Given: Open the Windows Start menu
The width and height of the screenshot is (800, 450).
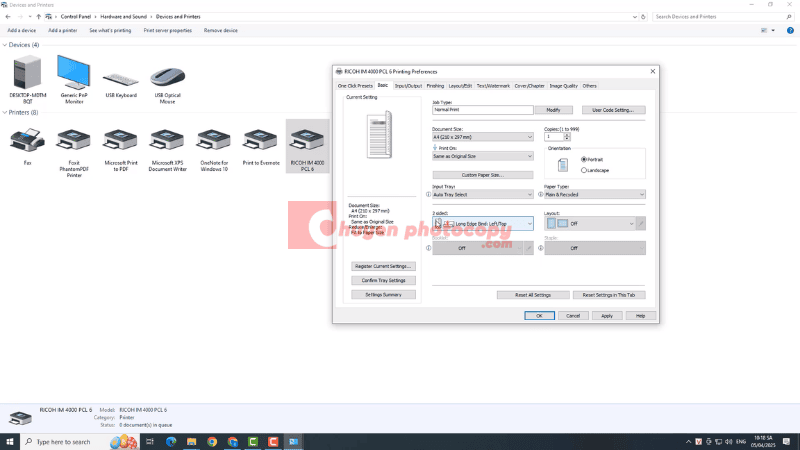Looking at the screenshot, I should [10, 442].
